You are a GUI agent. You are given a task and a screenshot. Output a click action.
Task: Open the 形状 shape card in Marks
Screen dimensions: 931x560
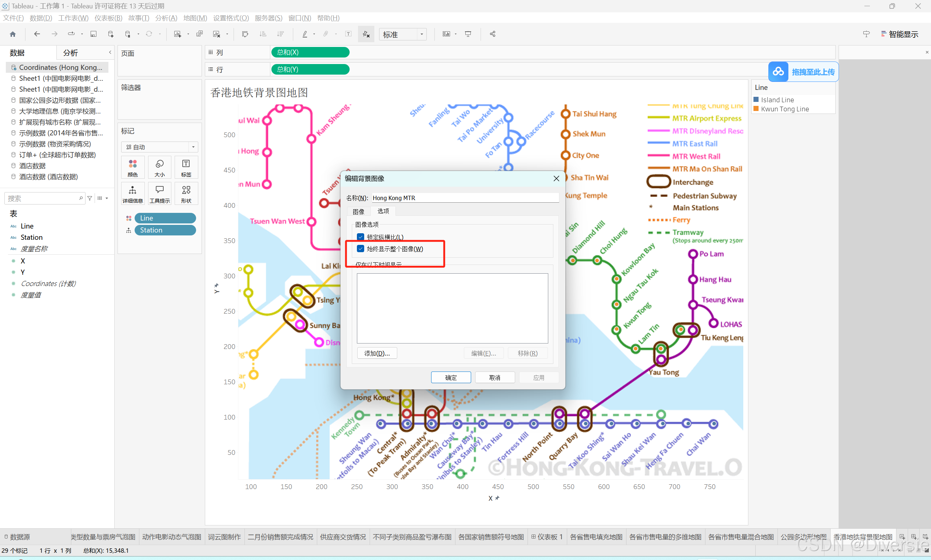(x=186, y=194)
